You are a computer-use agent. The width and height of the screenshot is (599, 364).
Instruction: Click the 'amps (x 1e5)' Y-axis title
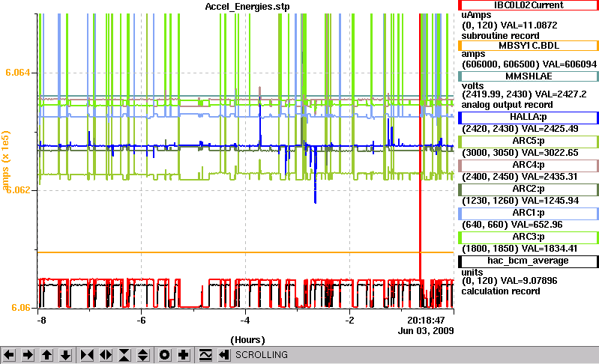(5, 160)
